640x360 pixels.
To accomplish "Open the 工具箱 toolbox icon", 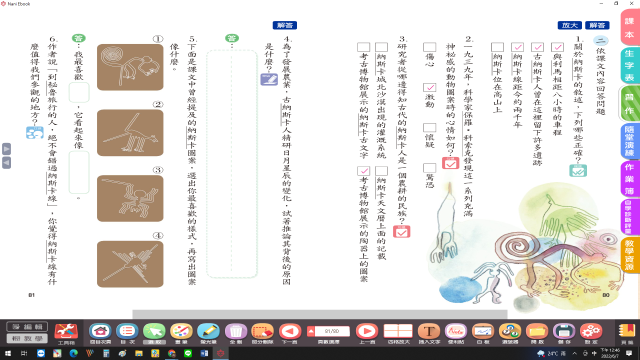I will coord(66,331).
